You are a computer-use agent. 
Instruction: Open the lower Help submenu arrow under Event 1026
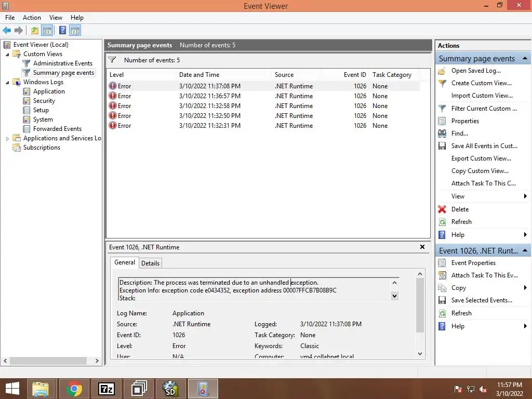point(525,326)
